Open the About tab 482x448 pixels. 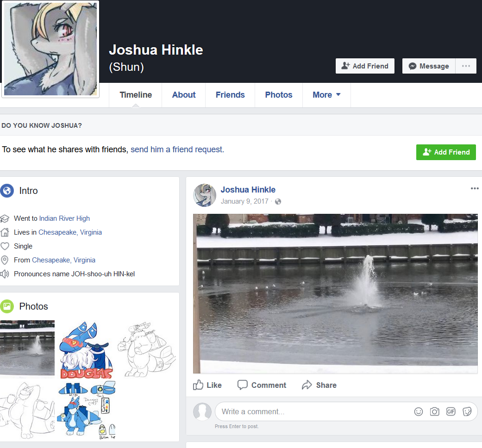point(183,95)
